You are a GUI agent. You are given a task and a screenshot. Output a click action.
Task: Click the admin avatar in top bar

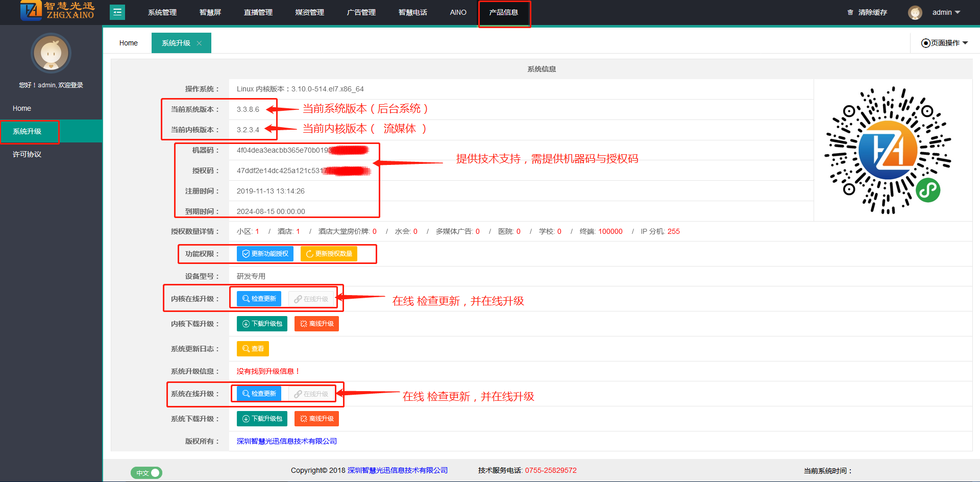[x=915, y=12]
